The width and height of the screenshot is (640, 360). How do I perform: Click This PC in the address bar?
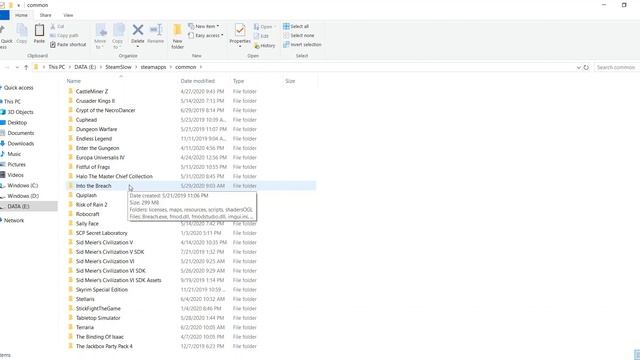click(x=56, y=67)
